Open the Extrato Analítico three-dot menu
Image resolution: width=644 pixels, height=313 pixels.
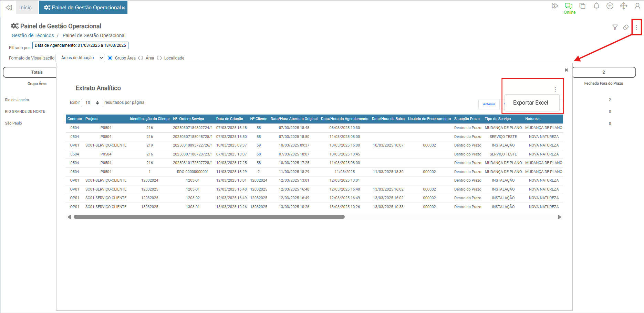pyautogui.click(x=555, y=89)
